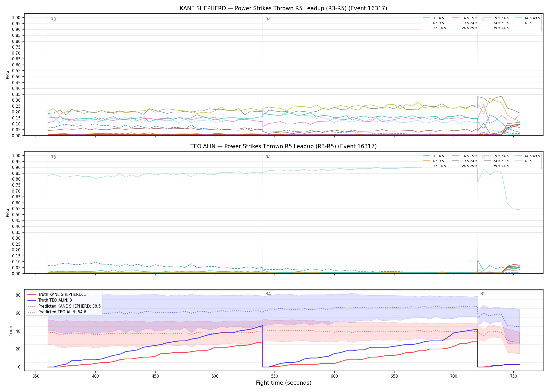The image size is (549, 392).
Task: Click the 450 tick label on the x-axis
Action: point(155,376)
